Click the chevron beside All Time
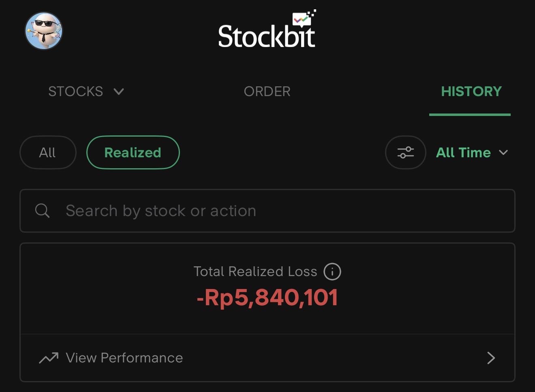This screenshot has height=392, width=535. (x=503, y=152)
